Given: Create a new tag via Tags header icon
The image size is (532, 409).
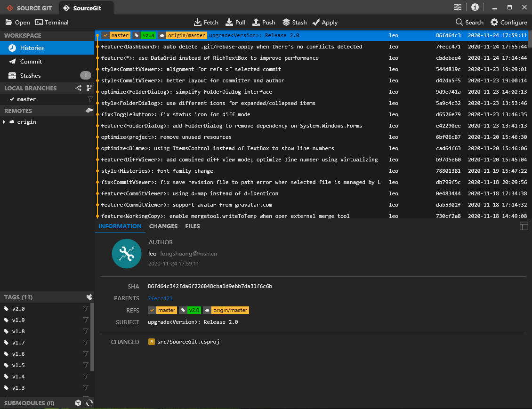Looking at the screenshot, I should point(89,297).
